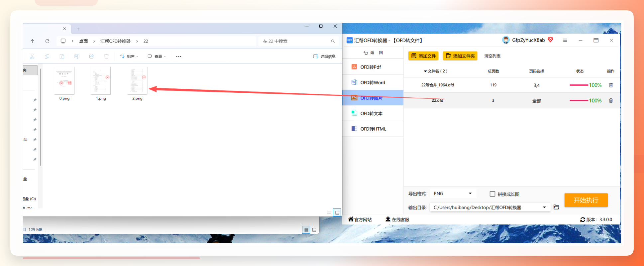This screenshot has width=644, height=266.
Task: Open the 排序 sort dropdown
Action: 129,57
